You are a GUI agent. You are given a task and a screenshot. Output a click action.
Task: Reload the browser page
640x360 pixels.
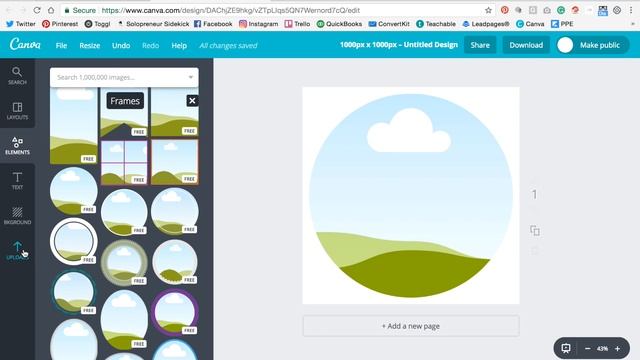[x=37, y=10]
